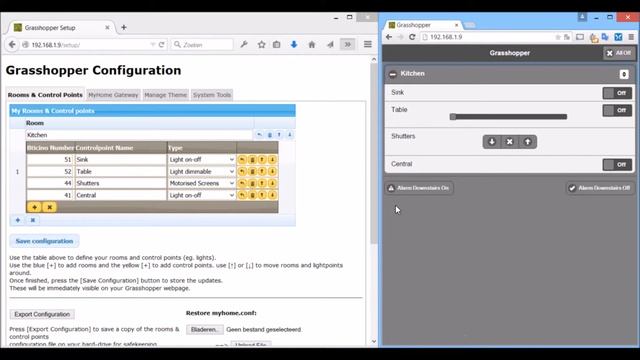The width and height of the screenshot is (640, 360).
Task: Click the Kitchen counter badge in Grasshopper
Action: point(624,74)
